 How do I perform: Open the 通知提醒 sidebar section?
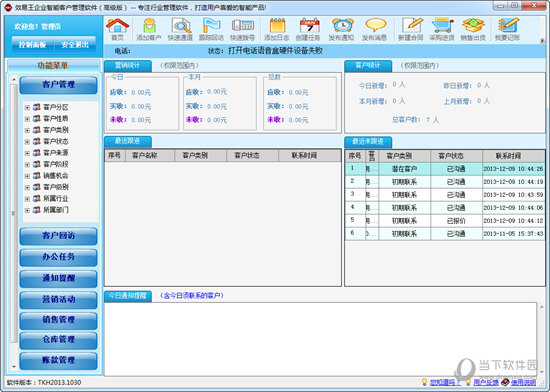click(x=59, y=278)
